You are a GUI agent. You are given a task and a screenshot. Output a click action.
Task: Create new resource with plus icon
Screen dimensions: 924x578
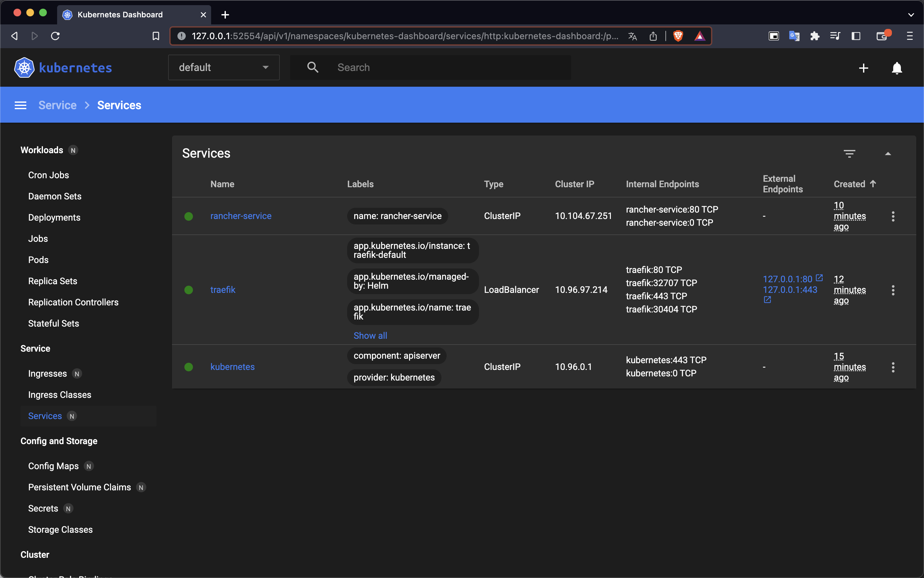[863, 68]
